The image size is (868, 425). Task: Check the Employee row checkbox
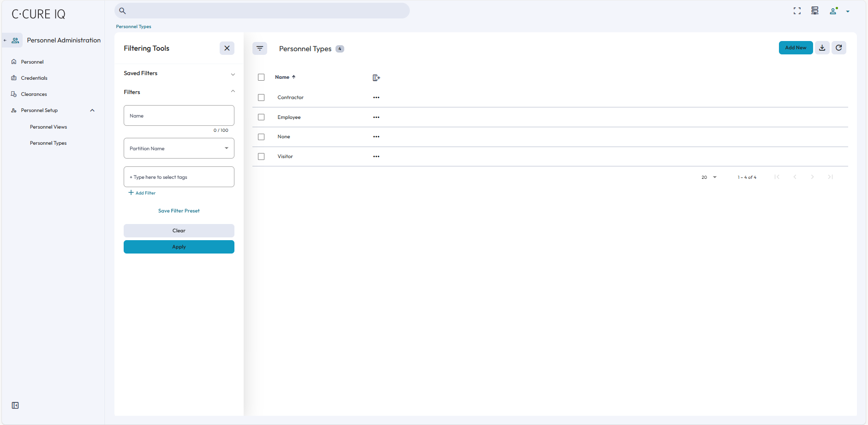pos(261,118)
